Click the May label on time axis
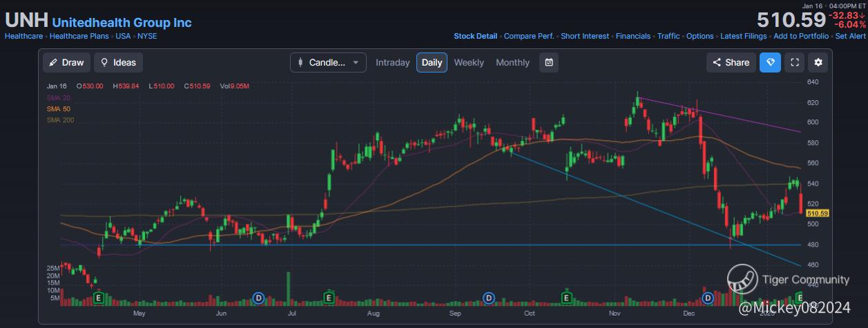The height and width of the screenshot is (328, 868). click(x=139, y=313)
